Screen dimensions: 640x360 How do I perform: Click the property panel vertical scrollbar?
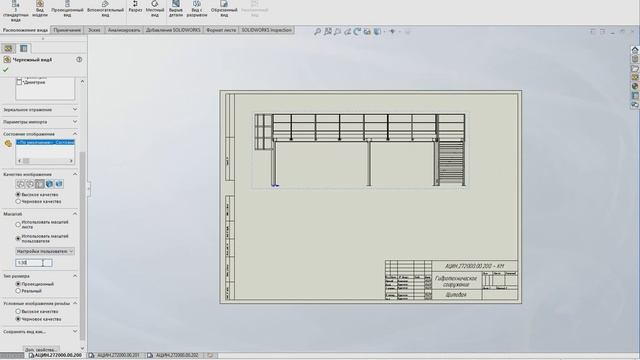pos(82,246)
